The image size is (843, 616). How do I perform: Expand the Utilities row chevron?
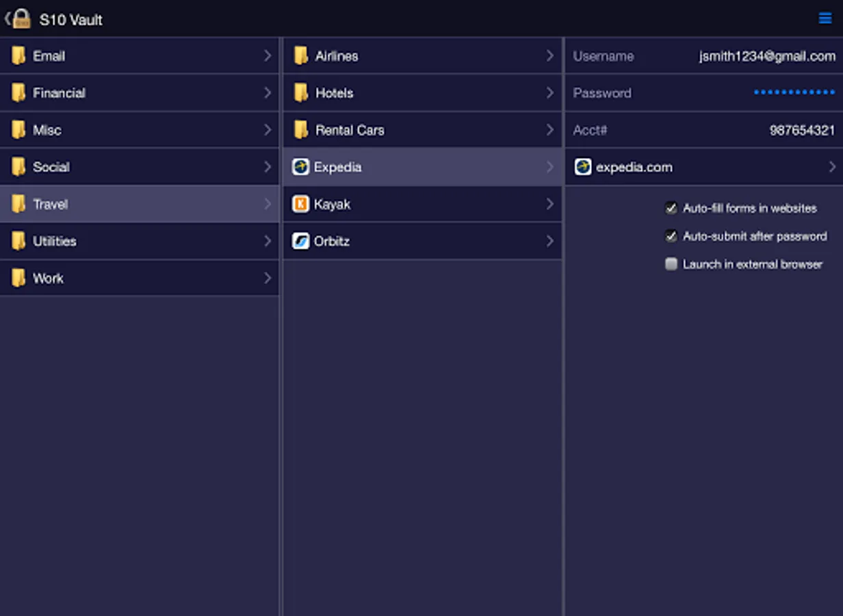coord(268,240)
